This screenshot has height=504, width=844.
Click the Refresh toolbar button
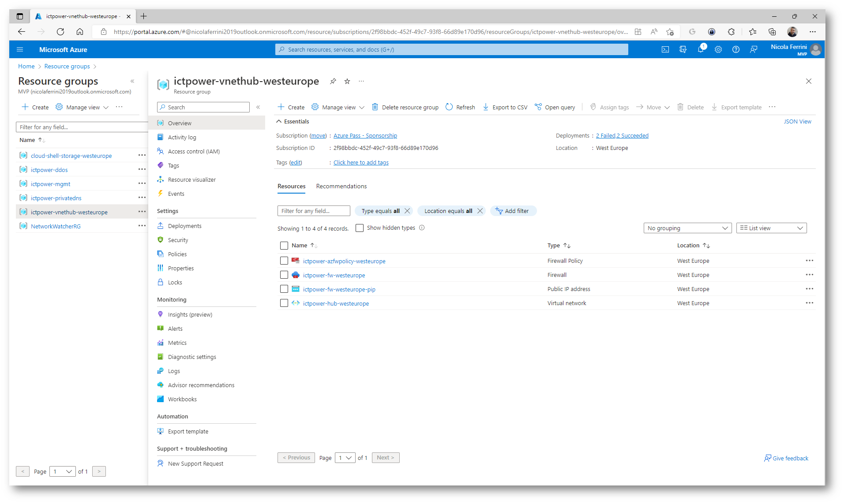click(460, 107)
